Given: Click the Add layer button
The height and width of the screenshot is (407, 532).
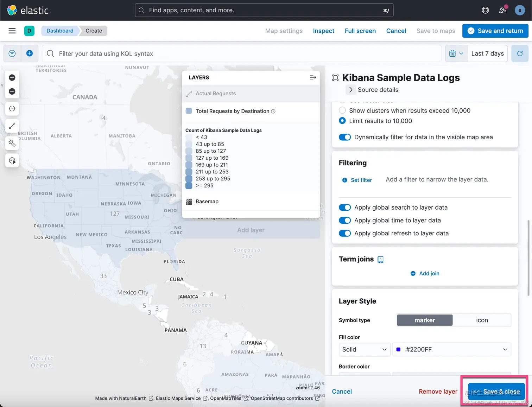Looking at the screenshot, I should click(x=251, y=230).
